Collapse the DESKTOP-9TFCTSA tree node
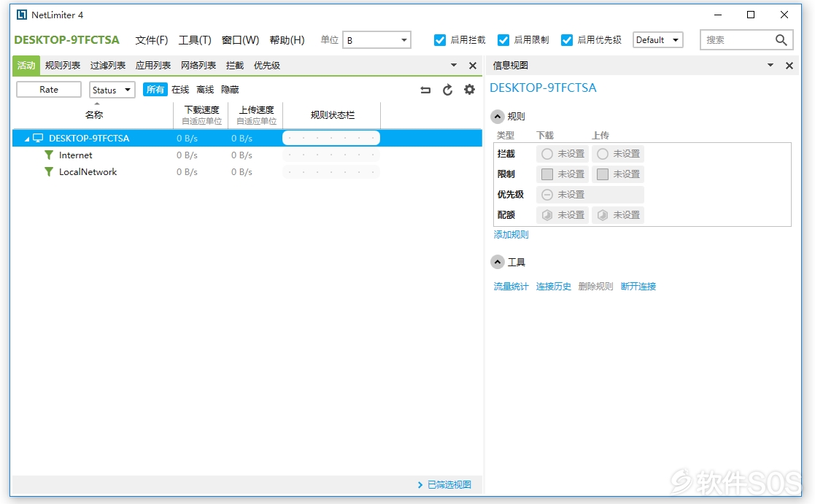Viewport: 815px width, 504px height. [x=27, y=139]
